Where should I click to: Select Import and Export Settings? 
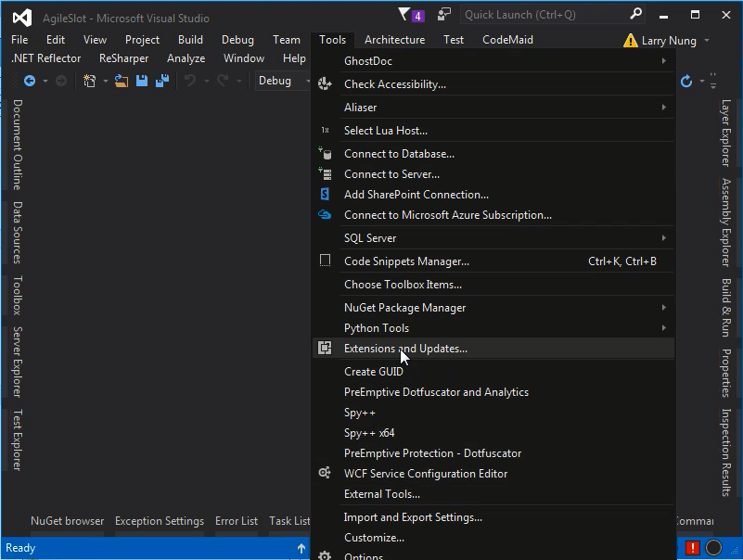[x=493, y=516]
